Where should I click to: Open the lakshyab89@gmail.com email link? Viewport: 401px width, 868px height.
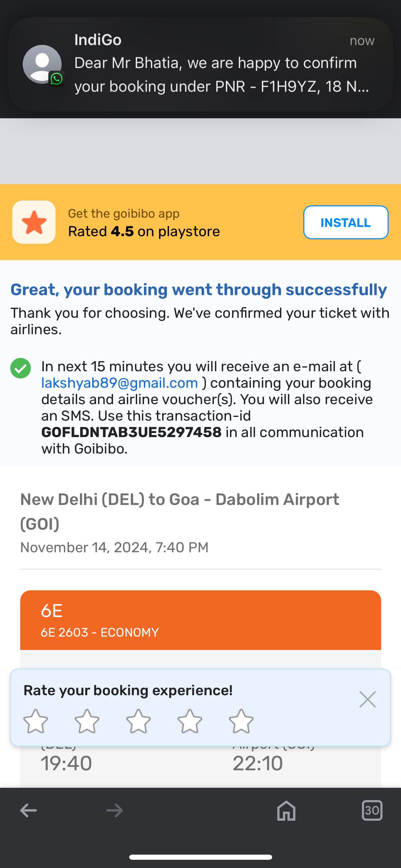tap(120, 383)
